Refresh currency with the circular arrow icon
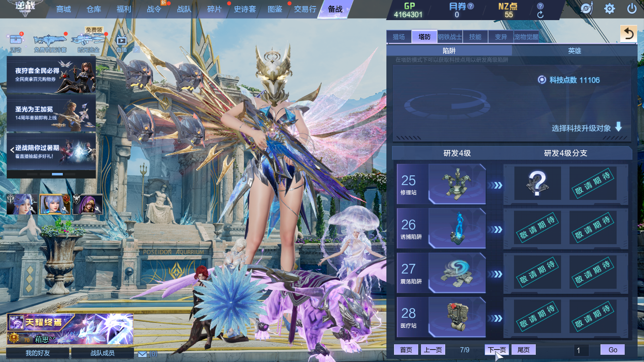The width and height of the screenshot is (644, 362). tap(540, 15)
